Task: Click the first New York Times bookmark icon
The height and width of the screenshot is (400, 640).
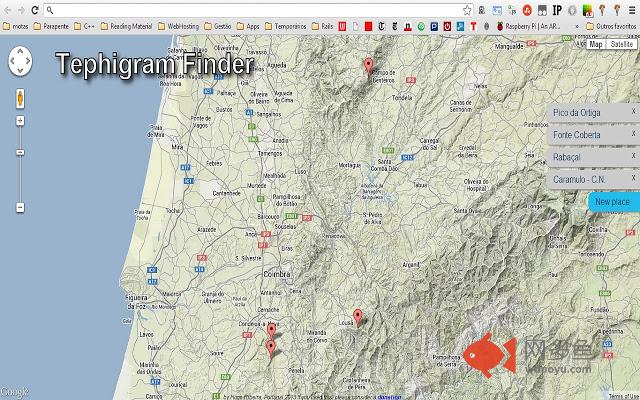Action: click(381, 27)
